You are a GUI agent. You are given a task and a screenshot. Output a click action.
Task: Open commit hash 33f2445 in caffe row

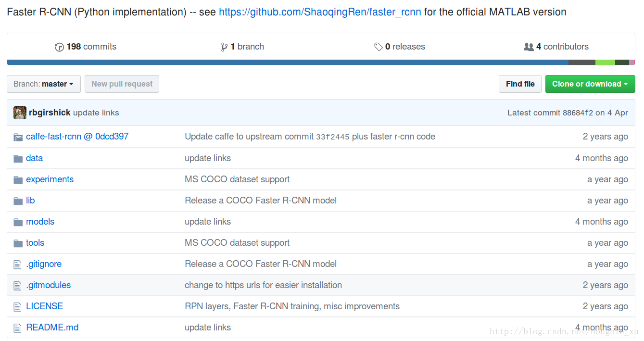coord(333,137)
